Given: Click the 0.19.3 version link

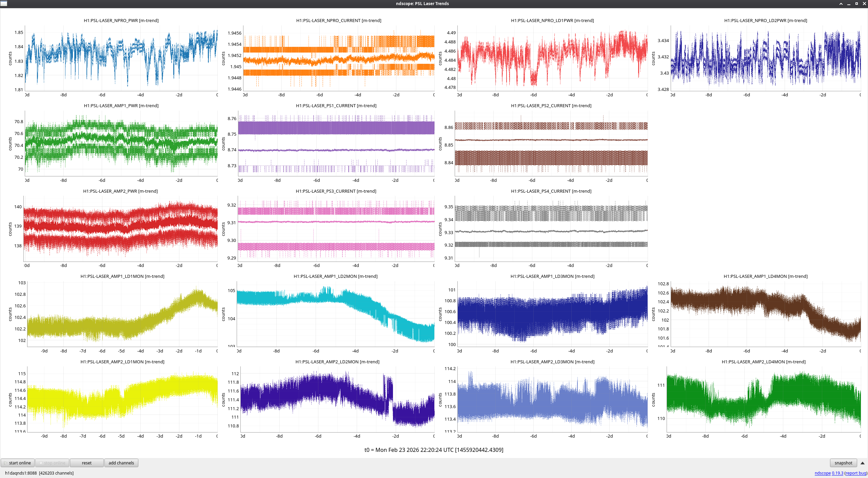Looking at the screenshot, I should pyautogui.click(x=837, y=473).
